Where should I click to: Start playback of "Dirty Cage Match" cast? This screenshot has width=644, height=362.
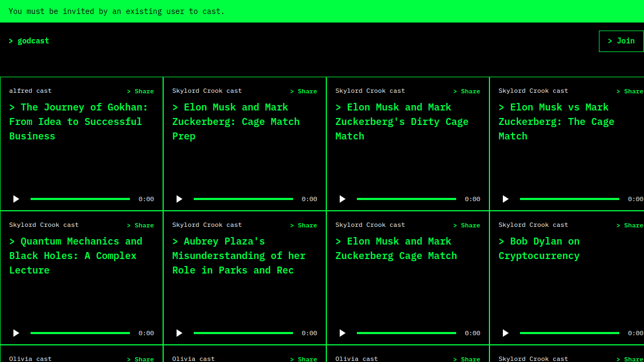(x=342, y=199)
